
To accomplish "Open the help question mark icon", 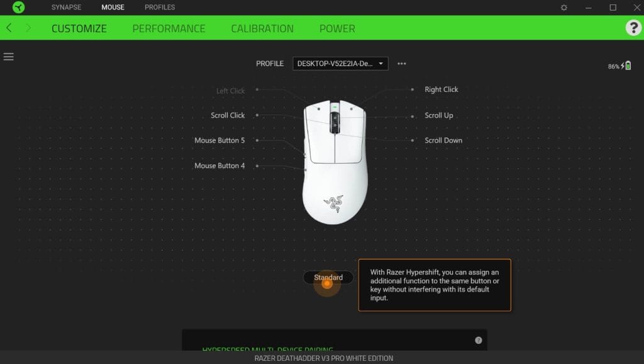I will 633,28.
